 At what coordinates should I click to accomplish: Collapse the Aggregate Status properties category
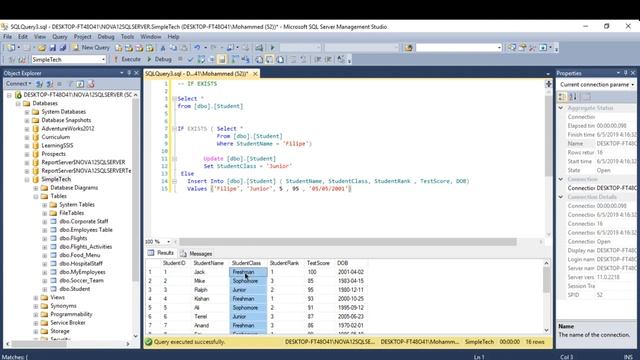click(561, 108)
